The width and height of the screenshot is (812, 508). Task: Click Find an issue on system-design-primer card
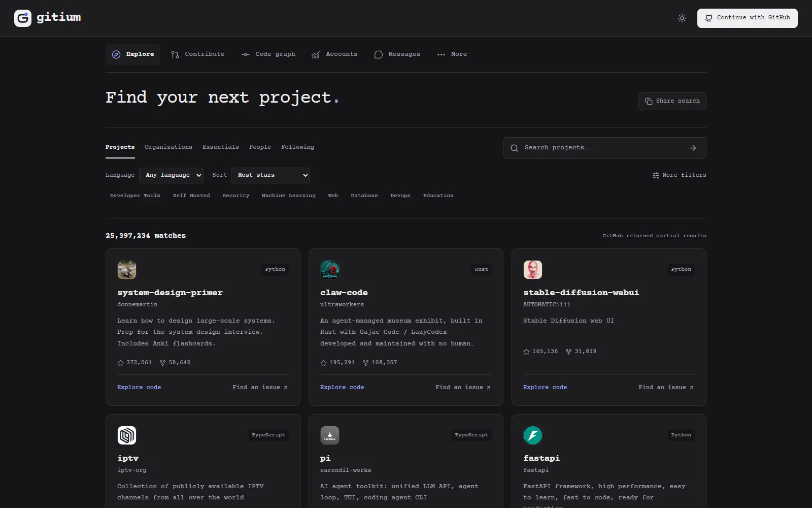tap(260, 388)
